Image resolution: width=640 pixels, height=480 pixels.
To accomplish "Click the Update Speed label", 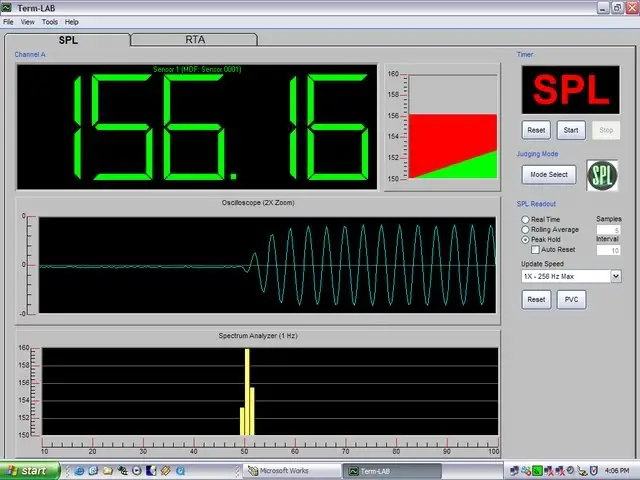I will tap(542, 264).
